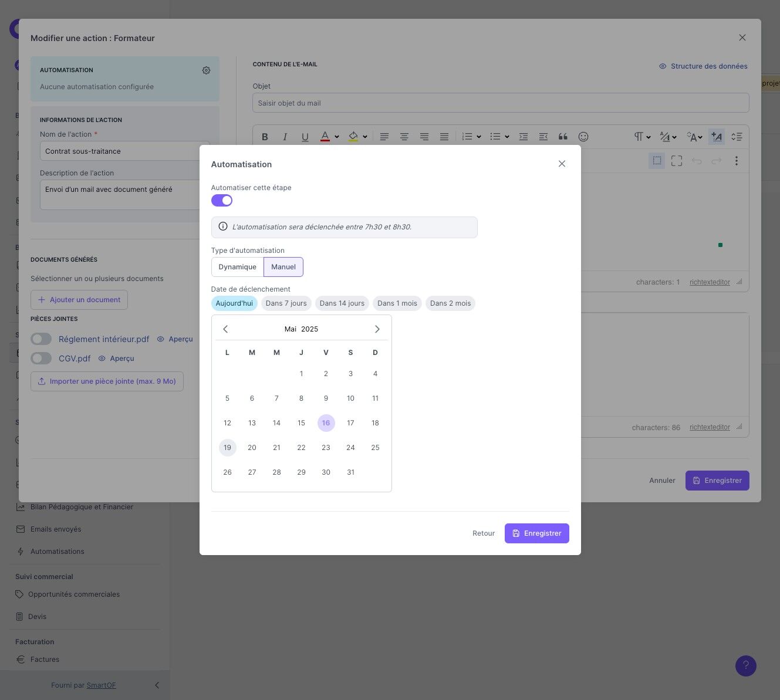
Task: Insert a blockquote
Action: tap(563, 137)
